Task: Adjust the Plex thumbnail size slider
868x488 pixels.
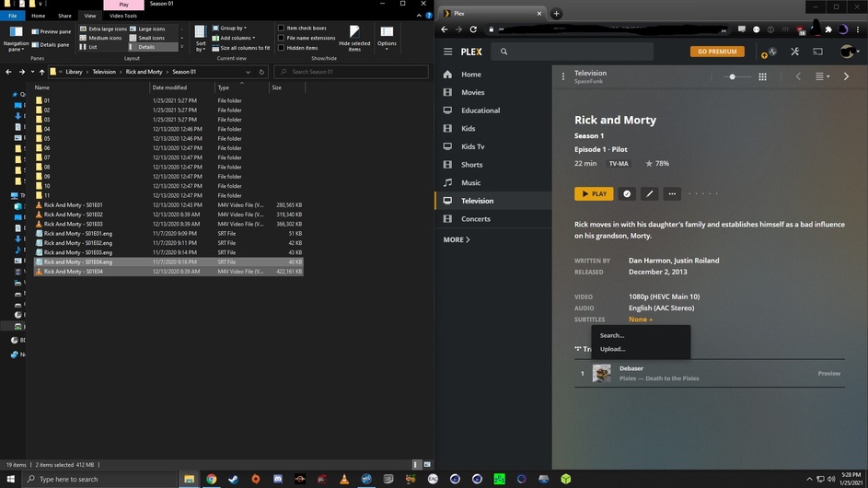Action: (x=733, y=76)
